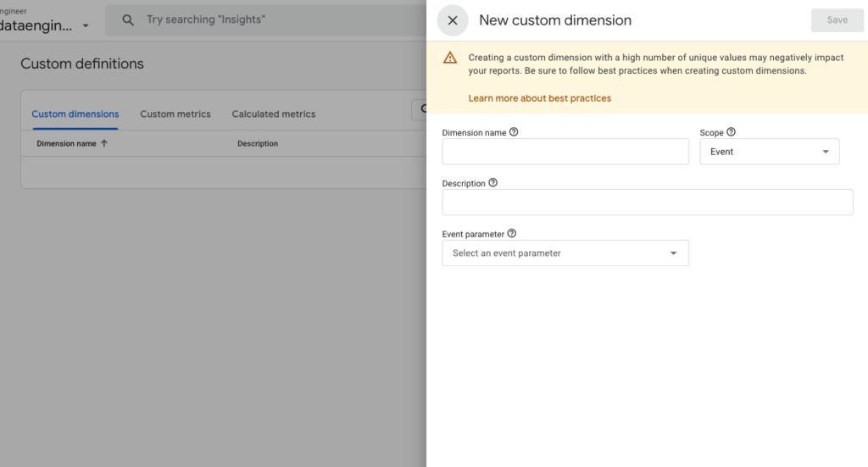Image resolution: width=868 pixels, height=467 pixels.
Task: Click into the Description input field
Action: click(x=647, y=203)
